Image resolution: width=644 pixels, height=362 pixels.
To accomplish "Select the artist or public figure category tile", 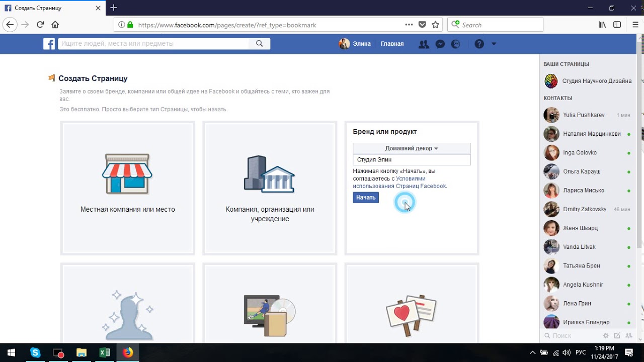I will click(128, 304).
